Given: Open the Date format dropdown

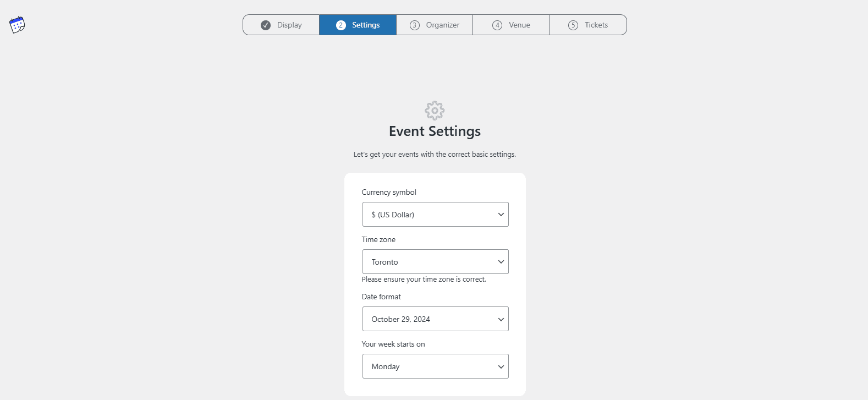Looking at the screenshot, I should pos(435,319).
